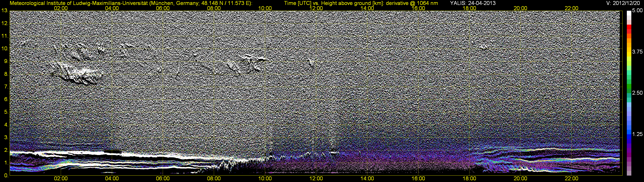Image resolution: width=644 pixels, height=182 pixels.
Task: Click the 6 km height axis label
Action: click(x=6, y=100)
